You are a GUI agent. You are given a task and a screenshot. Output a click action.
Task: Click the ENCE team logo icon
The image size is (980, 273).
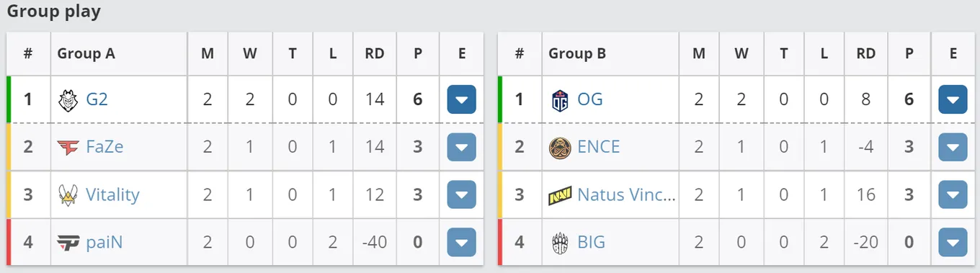click(x=560, y=147)
